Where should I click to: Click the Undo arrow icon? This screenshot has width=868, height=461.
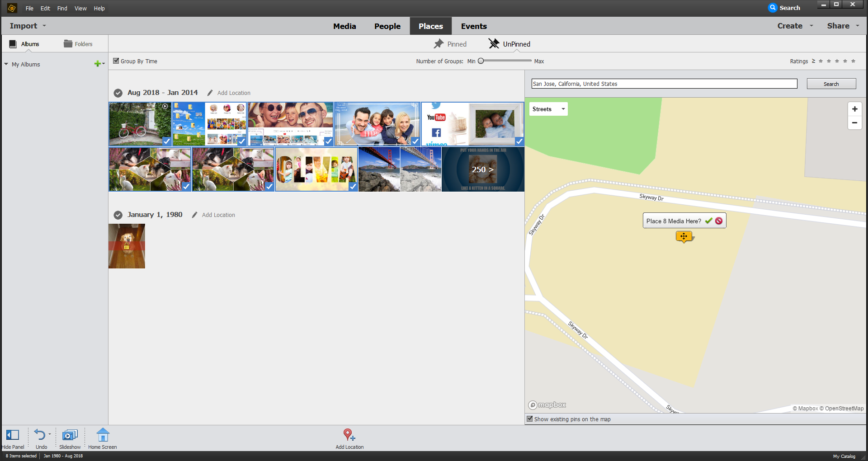pyautogui.click(x=40, y=435)
